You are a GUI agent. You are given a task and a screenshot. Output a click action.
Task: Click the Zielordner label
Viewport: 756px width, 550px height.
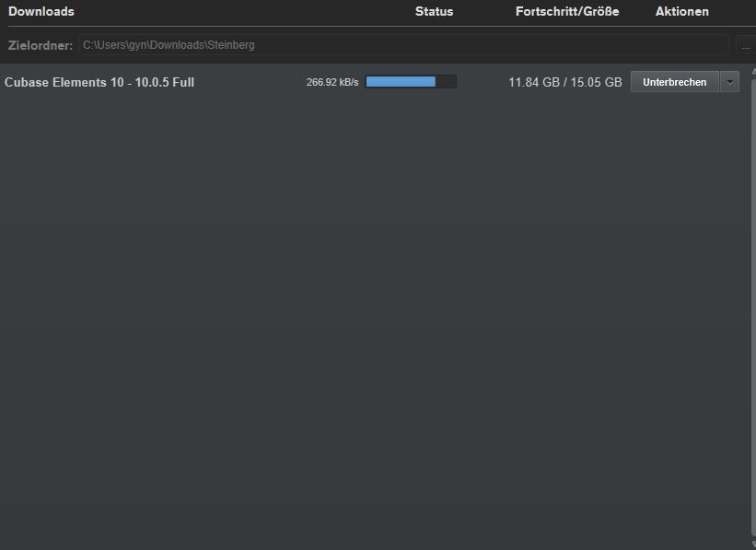click(41, 45)
